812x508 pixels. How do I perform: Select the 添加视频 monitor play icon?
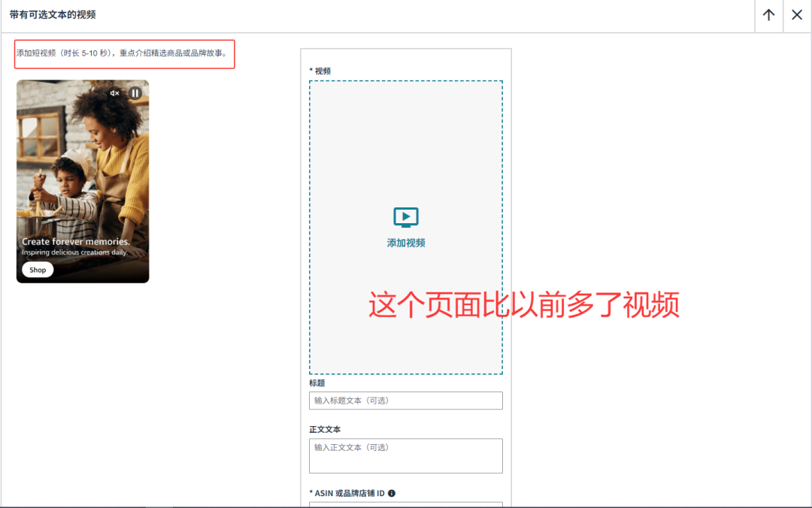[x=406, y=217]
